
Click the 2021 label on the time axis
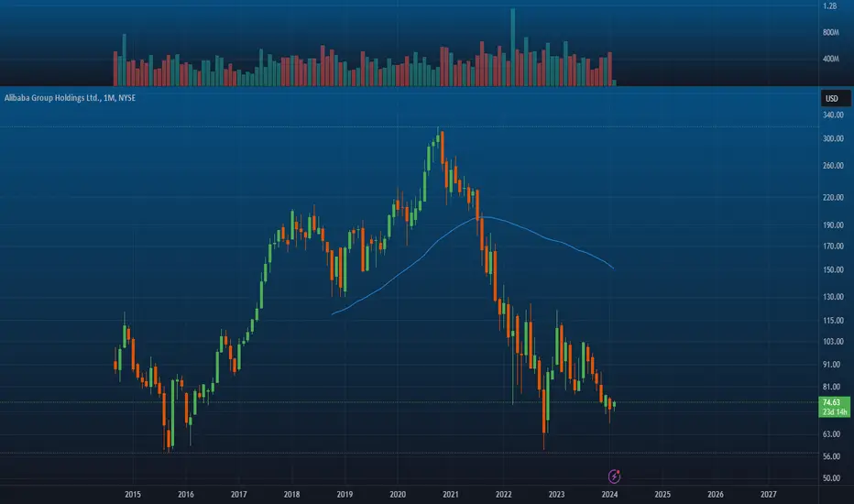451,495
